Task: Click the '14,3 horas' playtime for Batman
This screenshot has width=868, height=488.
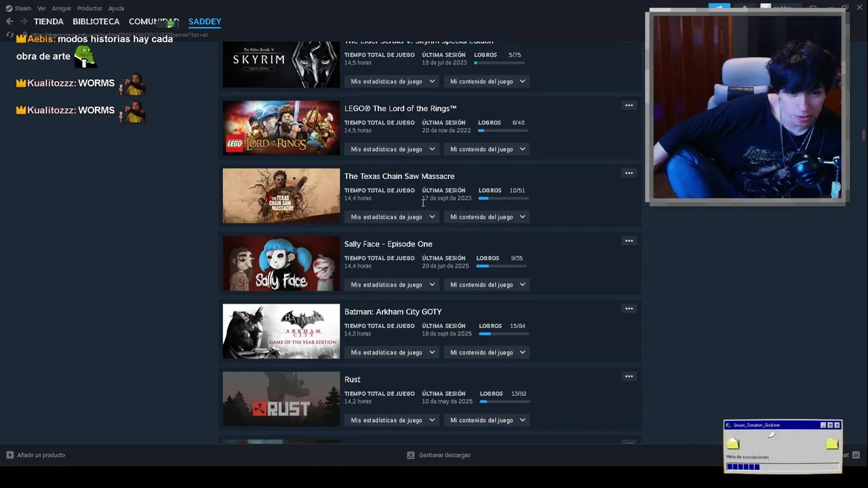Action: 357,333
